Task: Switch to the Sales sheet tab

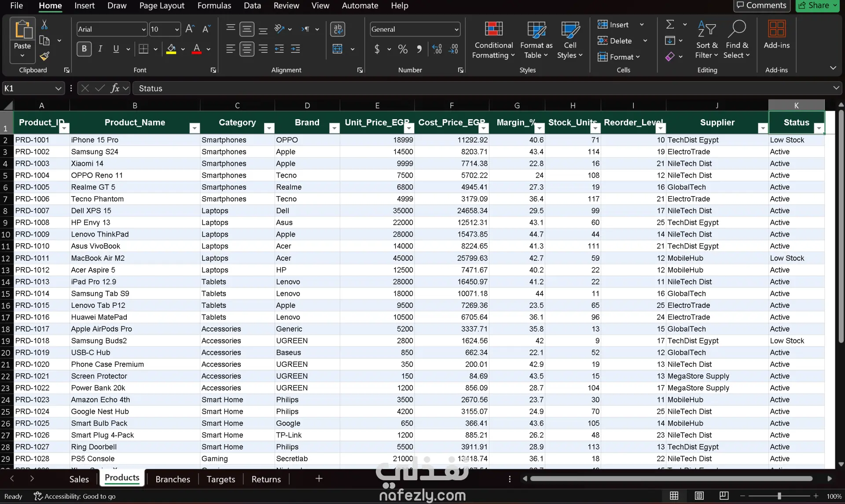Action: (79, 479)
